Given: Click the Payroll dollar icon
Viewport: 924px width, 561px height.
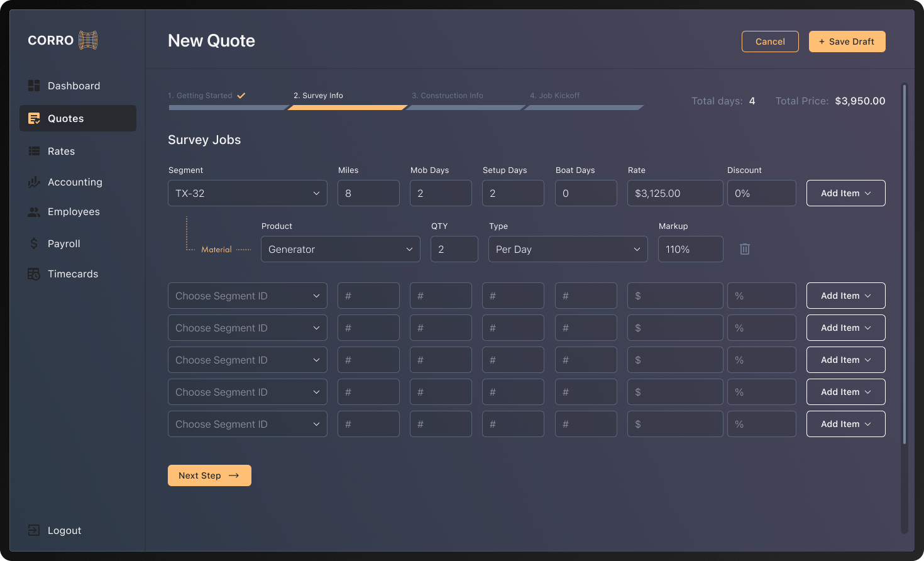Looking at the screenshot, I should pyautogui.click(x=34, y=243).
